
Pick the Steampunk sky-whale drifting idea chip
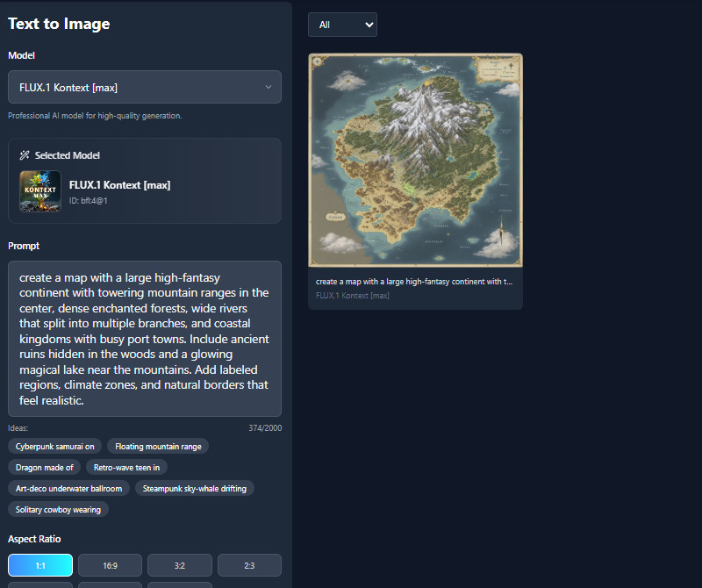coord(195,489)
